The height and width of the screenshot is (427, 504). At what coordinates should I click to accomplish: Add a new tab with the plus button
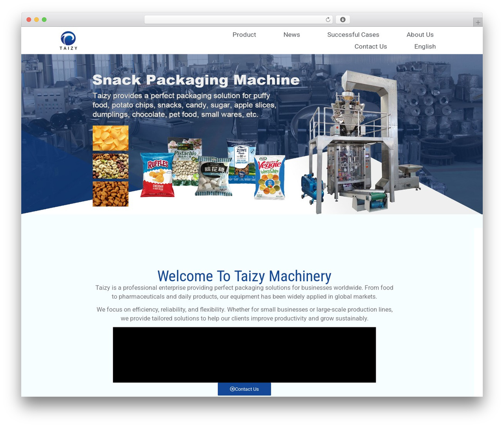coord(478,22)
